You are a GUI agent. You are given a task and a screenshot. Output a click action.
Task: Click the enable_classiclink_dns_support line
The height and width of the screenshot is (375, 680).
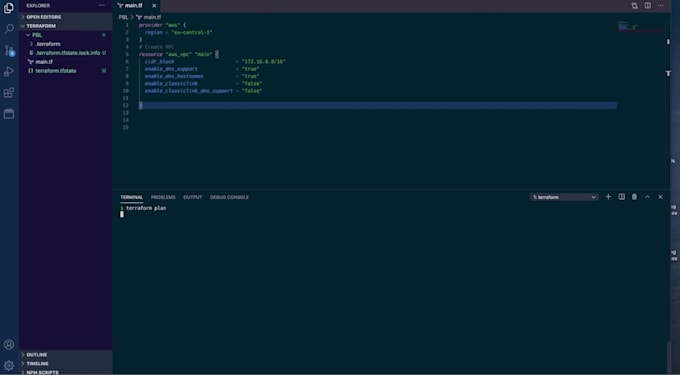click(203, 91)
